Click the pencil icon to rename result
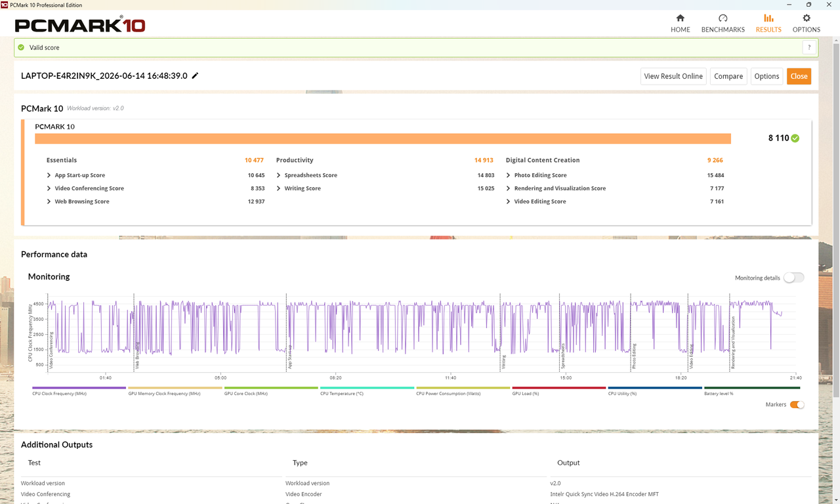 [x=195, y=75]
